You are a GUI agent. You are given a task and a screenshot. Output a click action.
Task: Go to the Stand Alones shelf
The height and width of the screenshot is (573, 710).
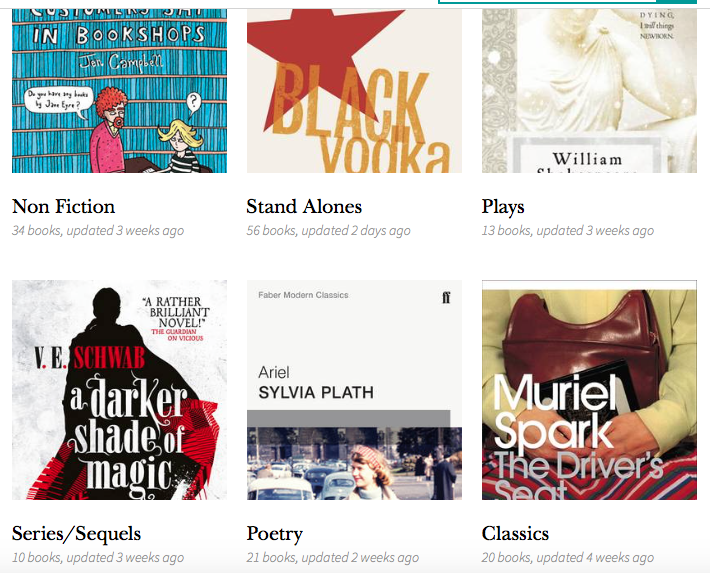pyautogui.click(x=304, y=207)
